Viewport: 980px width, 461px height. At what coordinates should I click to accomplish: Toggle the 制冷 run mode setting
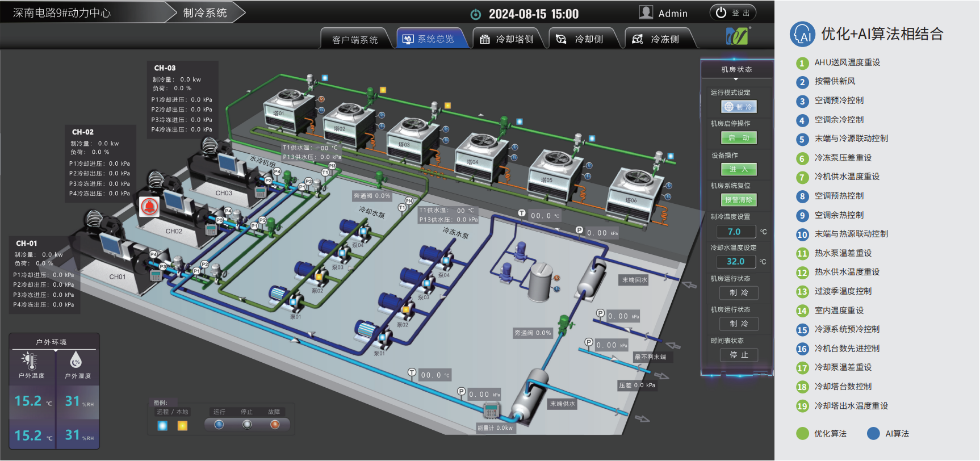pyautogui.click(x=739, y=107)
